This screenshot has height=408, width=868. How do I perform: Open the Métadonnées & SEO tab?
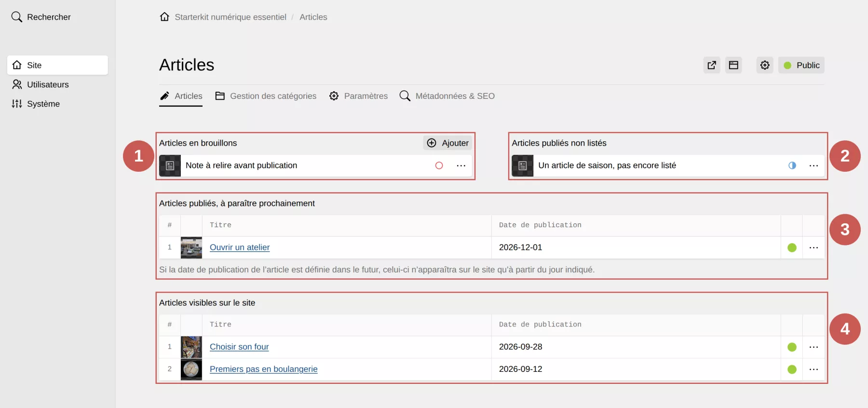point(447,96)
